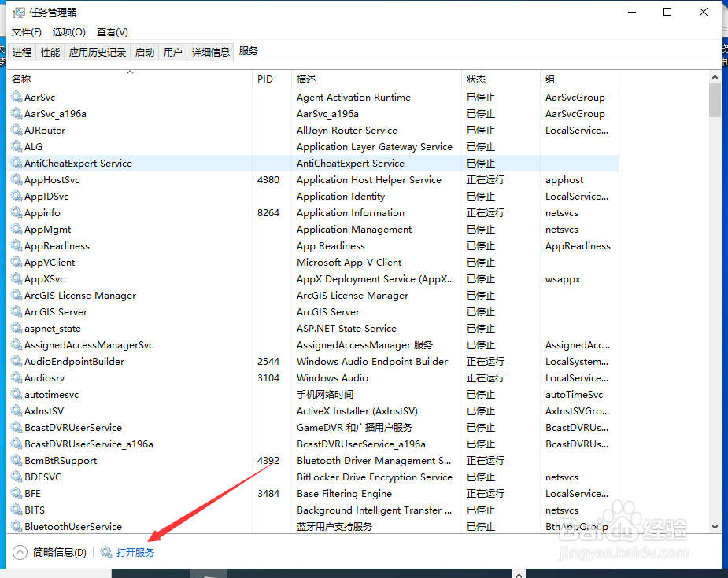
Task: Select the AssignedAccessManagerSvc row
Action: (x=313, y=344)
